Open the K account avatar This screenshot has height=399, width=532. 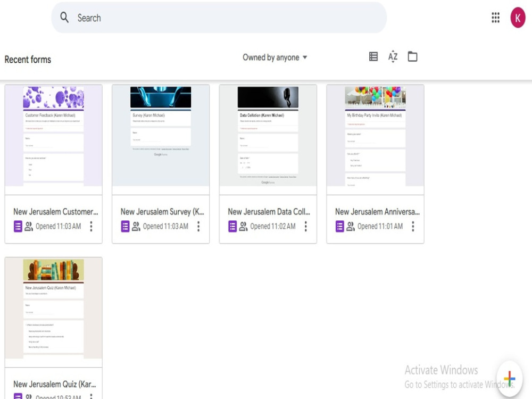click(x=518, y=18)
